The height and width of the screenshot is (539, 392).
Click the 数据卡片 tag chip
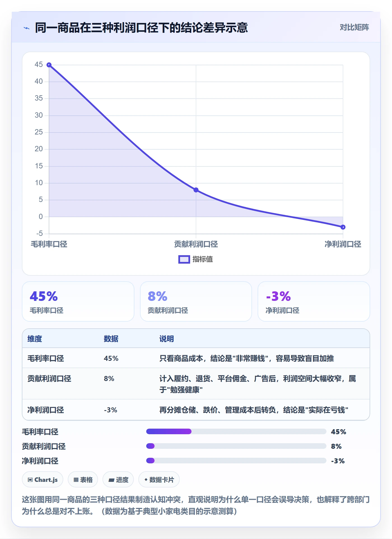[x=159, y=480]
